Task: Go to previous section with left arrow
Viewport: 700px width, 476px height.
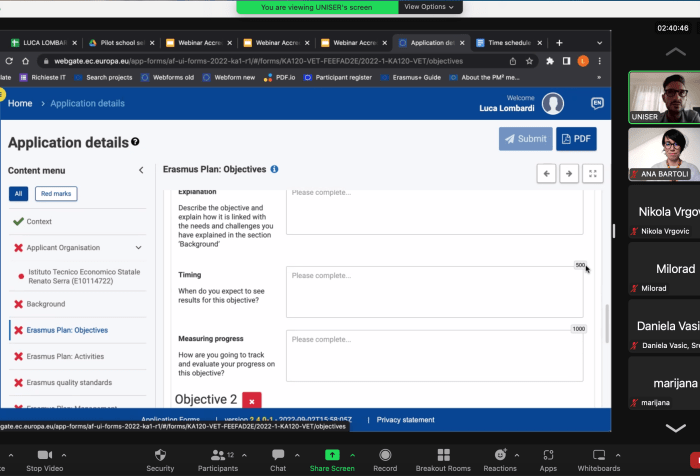Action: tap(546, 173)
